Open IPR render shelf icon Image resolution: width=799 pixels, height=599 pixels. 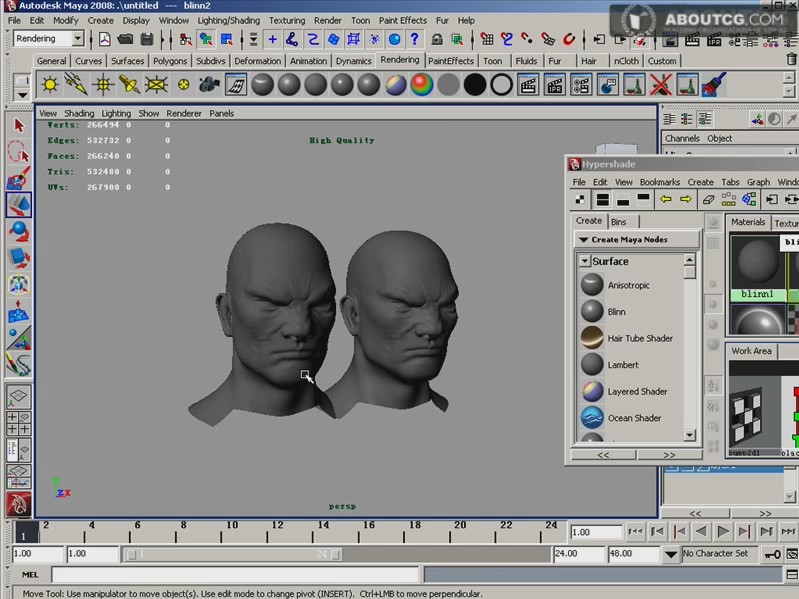click(x=554, y=85)
